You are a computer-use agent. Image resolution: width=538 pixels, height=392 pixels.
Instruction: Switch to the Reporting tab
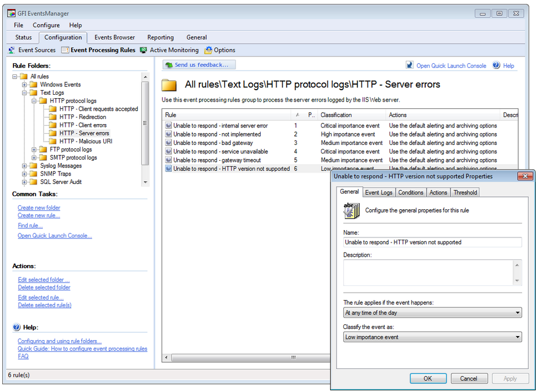coord(160,37)
